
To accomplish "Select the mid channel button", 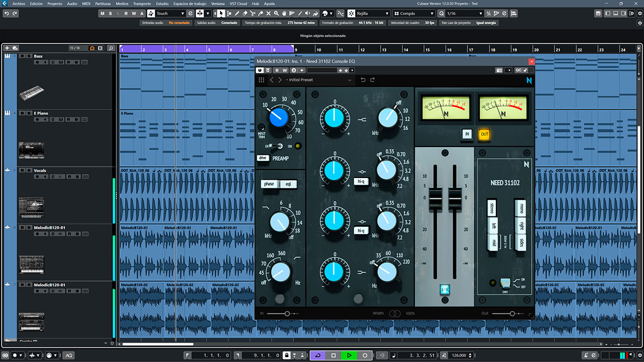I will click(494, 242).
